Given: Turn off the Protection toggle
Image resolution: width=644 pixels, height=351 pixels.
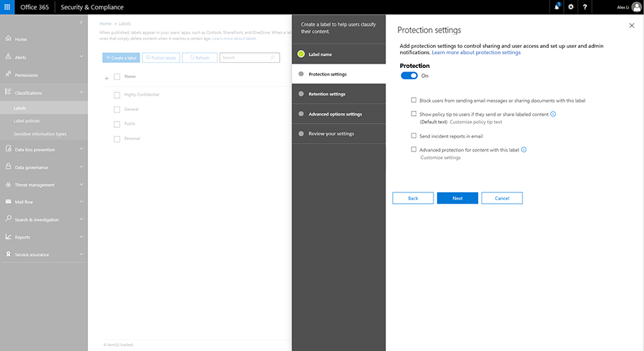Looking at the screenshot, I should (409, 76).
